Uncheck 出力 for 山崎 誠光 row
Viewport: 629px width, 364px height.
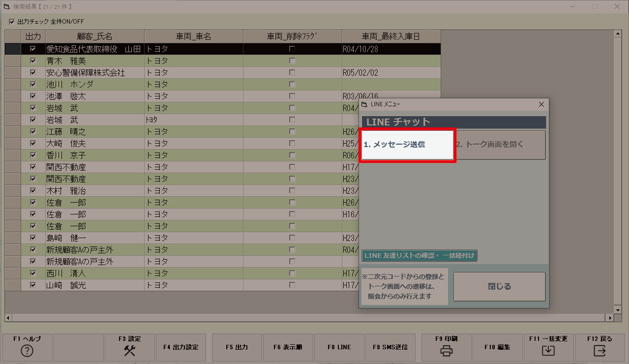(x=33, y=285)
